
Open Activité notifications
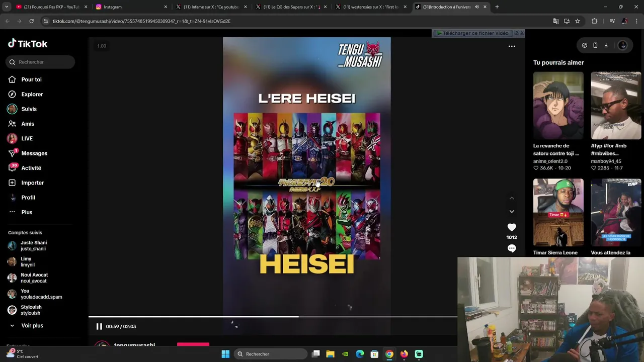31,168
